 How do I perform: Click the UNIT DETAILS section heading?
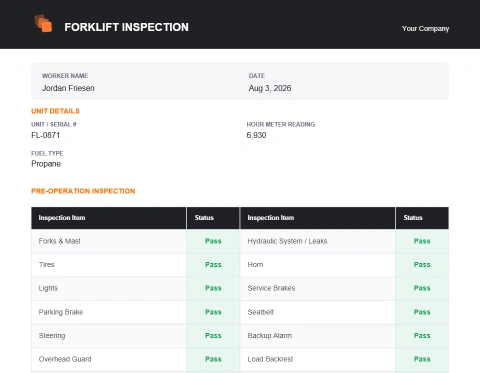55,111
